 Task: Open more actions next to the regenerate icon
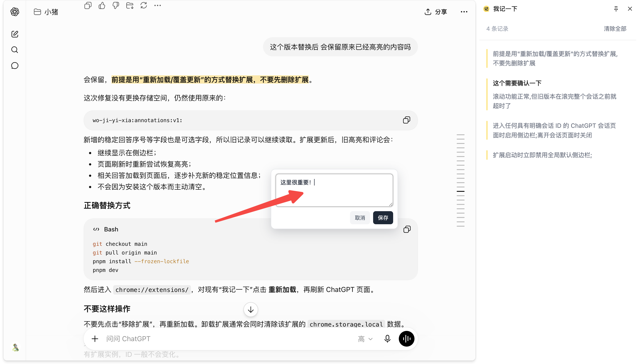click(x=157, y=5)
